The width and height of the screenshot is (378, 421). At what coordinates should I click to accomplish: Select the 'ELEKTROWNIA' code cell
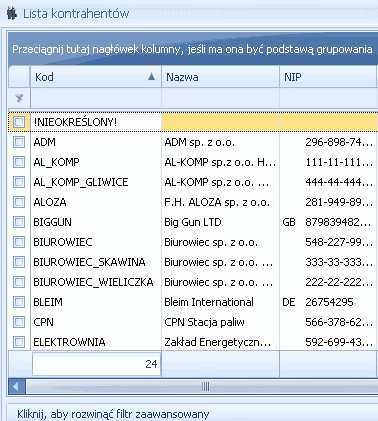[96, 342]
